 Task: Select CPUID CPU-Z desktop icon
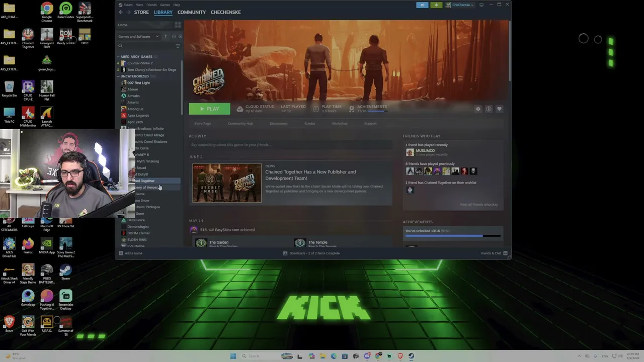(28, 90)
